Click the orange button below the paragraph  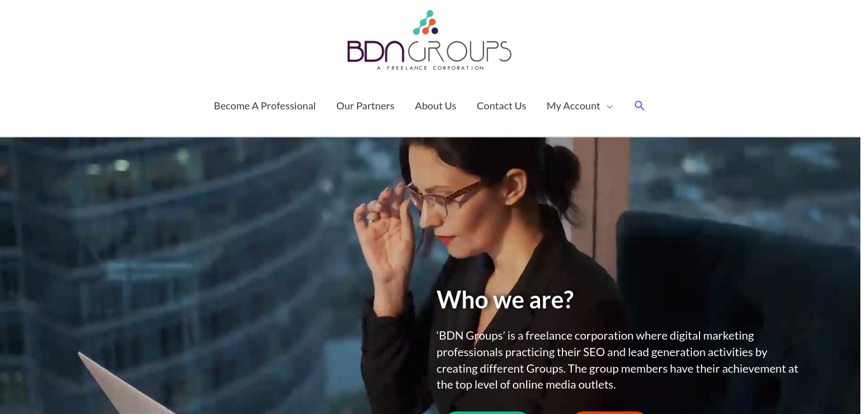pos(609,412)
